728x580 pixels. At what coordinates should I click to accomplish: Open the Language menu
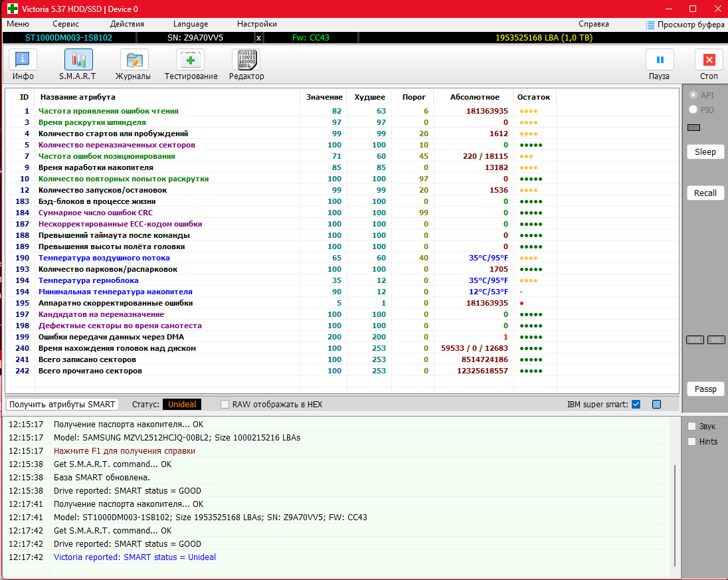[190, 24]
